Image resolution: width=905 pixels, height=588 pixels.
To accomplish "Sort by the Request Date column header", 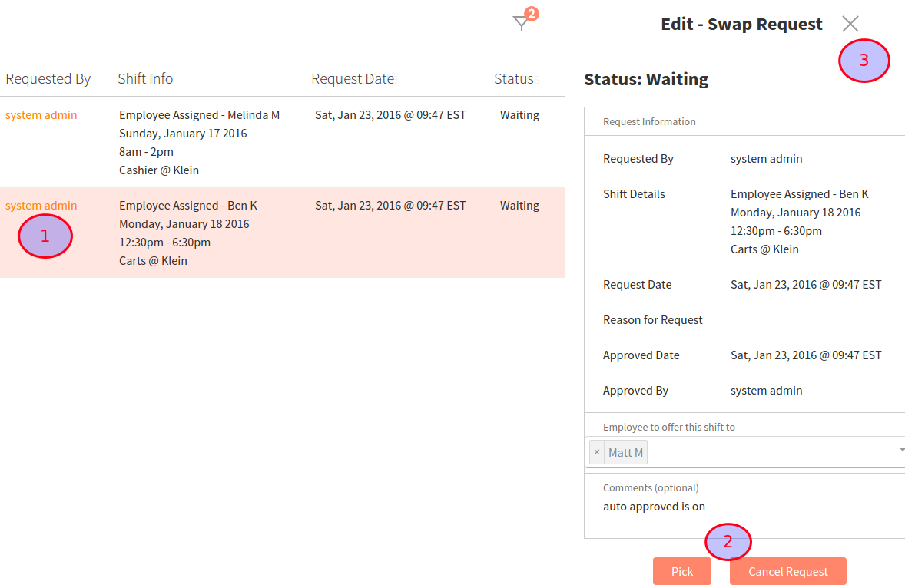I will [x=353, y=78].
